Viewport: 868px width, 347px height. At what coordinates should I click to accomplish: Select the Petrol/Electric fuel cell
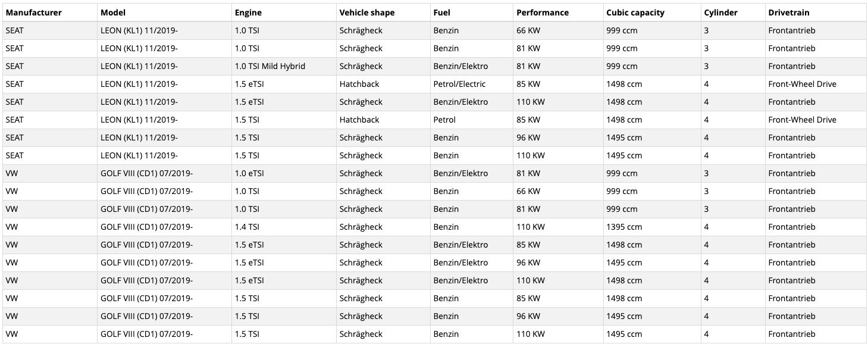tap(459, 84)
